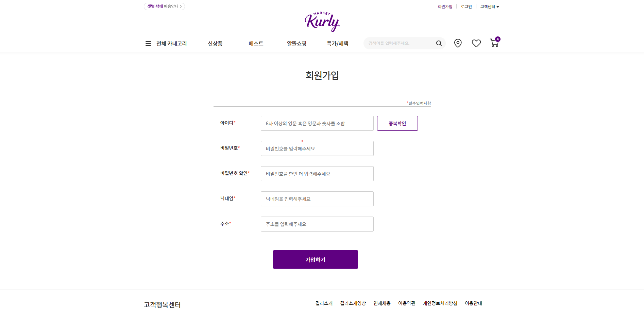The image size is (644, 317).
Task: Select the 신상품 navigation menu
Action: [x=215, y=43]
